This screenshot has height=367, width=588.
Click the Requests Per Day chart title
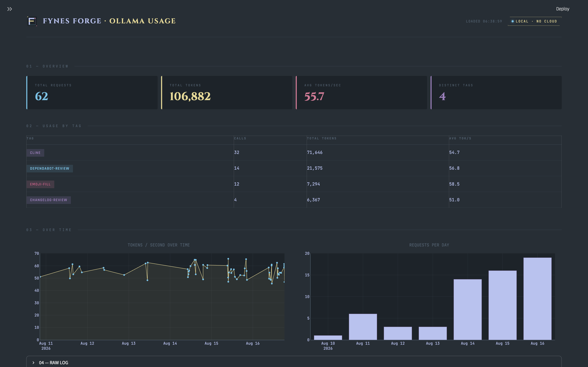(x=429, y=245)
